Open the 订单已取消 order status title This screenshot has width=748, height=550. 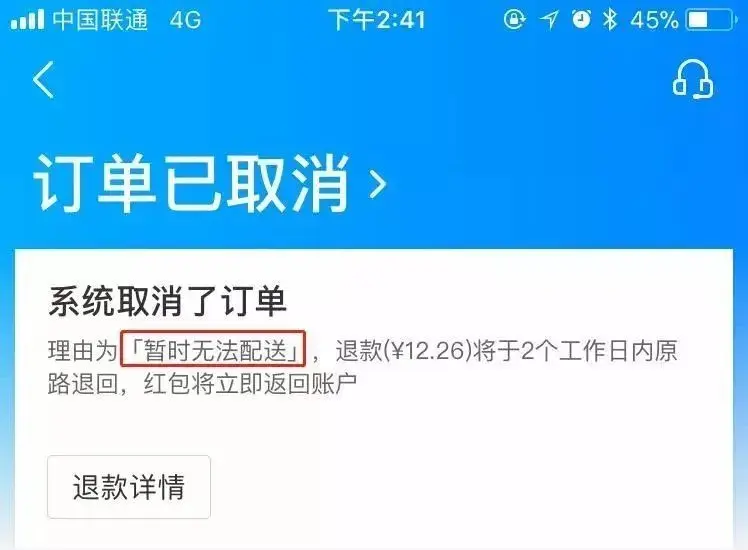191,184
